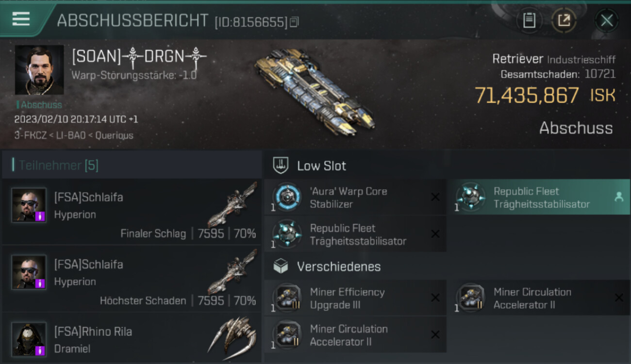
Task: Select the Teilnehmer [5] tab
Action: coord(58,165)
